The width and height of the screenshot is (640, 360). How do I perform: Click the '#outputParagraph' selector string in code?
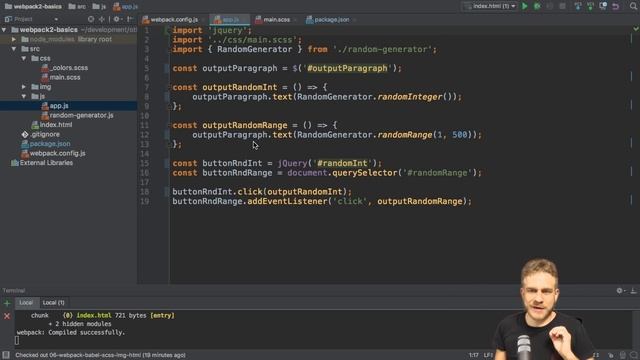tap(347, 68)
